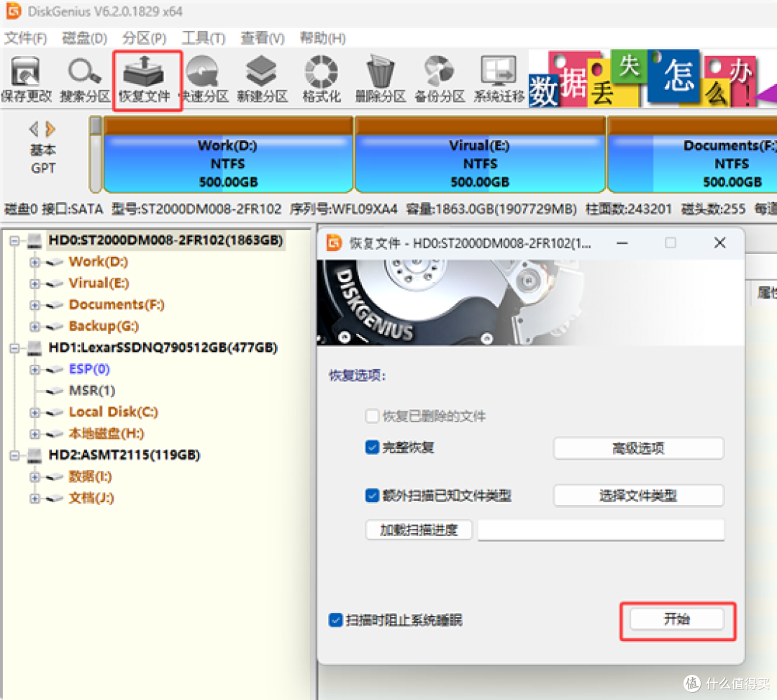The height and width of the screenshot is (700, 777).
Task: Open Quick Partition (快速分区) tool
Action: pyautogui.click(x=204, y=79)
